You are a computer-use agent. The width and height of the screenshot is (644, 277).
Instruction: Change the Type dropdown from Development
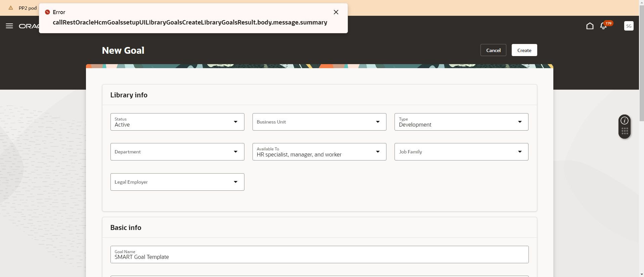(x=461, y=122)
